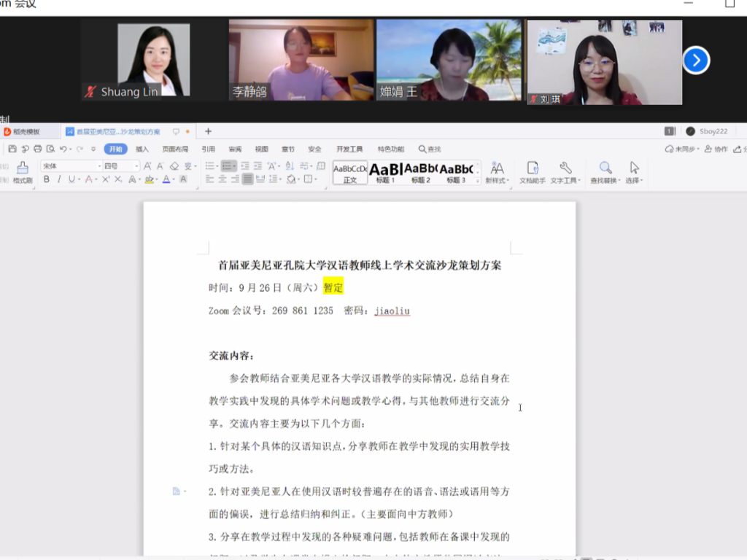Align text right
Image resolution: width=747 pixels, height=560 pixels.
235,179
